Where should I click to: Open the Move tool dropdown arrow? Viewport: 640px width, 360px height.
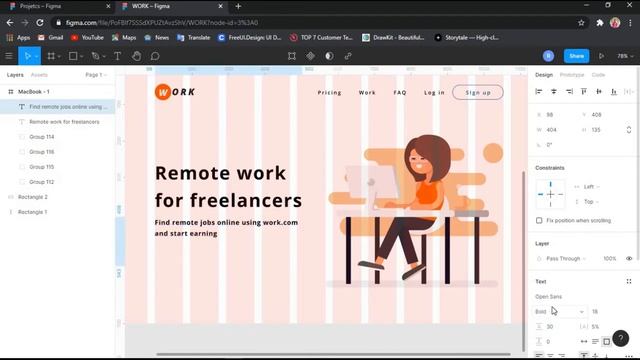click(36, 56)
